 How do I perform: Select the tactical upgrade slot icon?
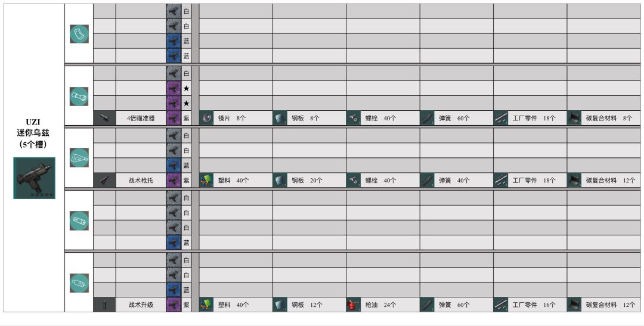79,283
